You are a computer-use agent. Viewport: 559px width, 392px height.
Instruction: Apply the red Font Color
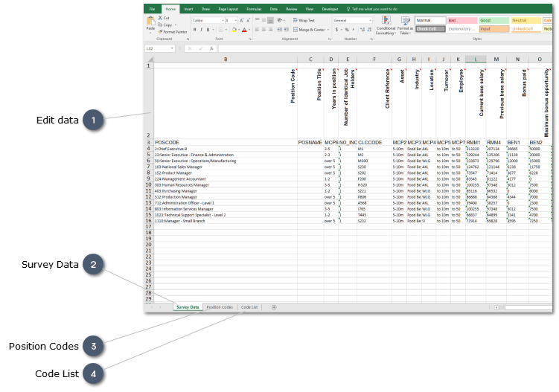[244, 30]
